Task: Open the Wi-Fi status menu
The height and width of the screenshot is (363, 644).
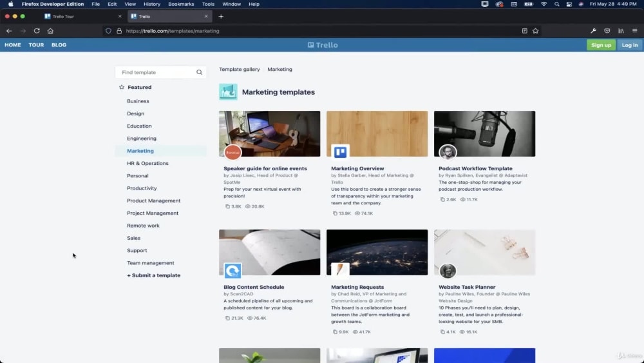Action: click(544, 4)
